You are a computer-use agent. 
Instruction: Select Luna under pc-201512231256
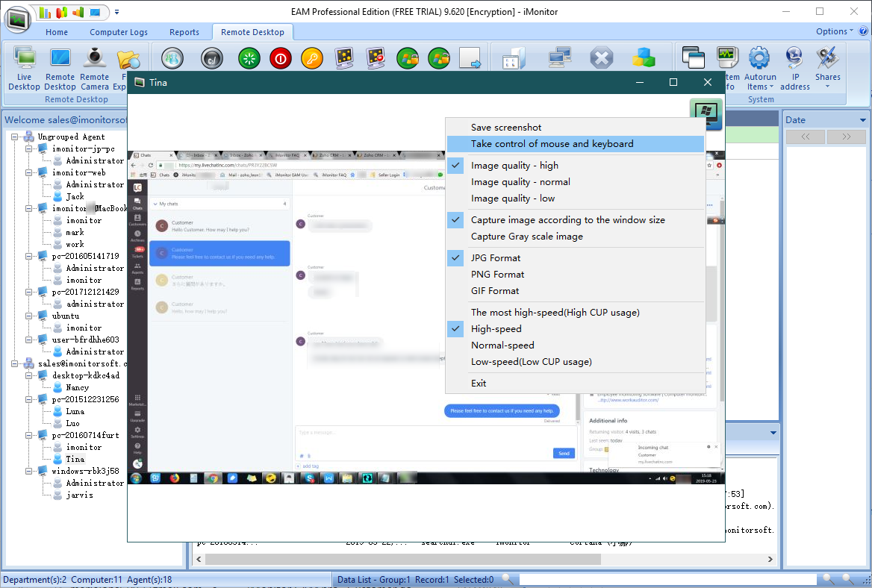[x=75, y=412]
